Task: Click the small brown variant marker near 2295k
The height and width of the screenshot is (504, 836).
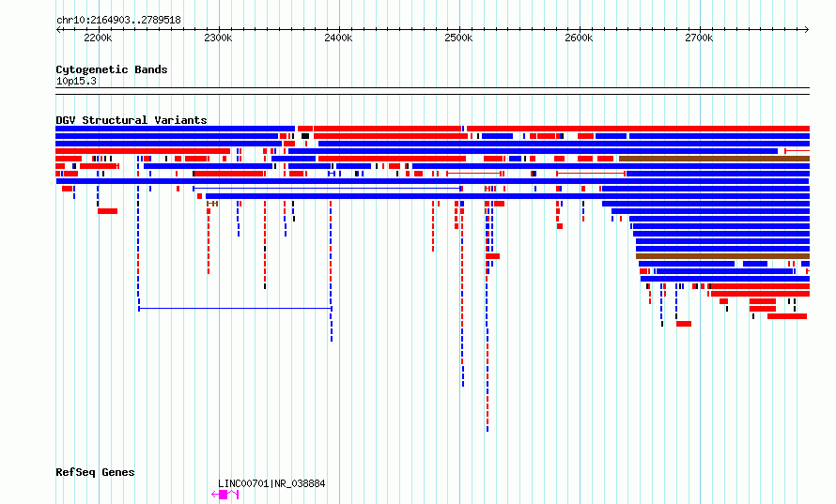Action: [212, 204]
